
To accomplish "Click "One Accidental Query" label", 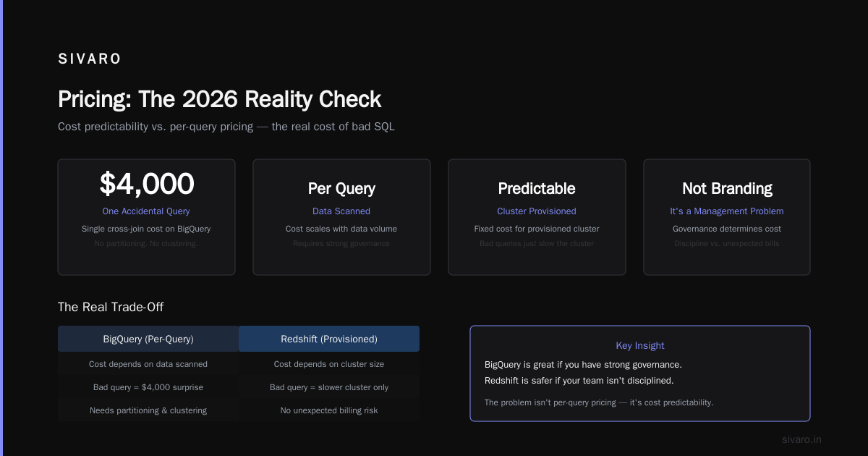I will (146, 211).
